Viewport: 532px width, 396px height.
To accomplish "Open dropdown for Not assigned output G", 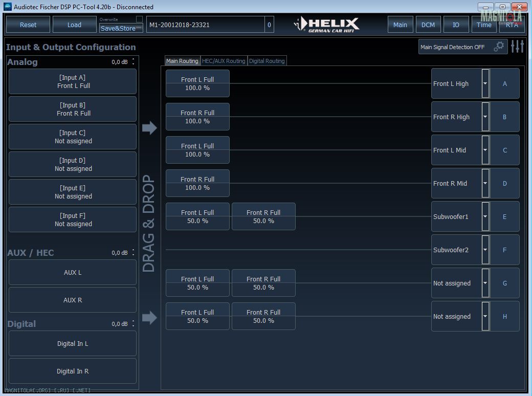I will click(x=485, y=283).
